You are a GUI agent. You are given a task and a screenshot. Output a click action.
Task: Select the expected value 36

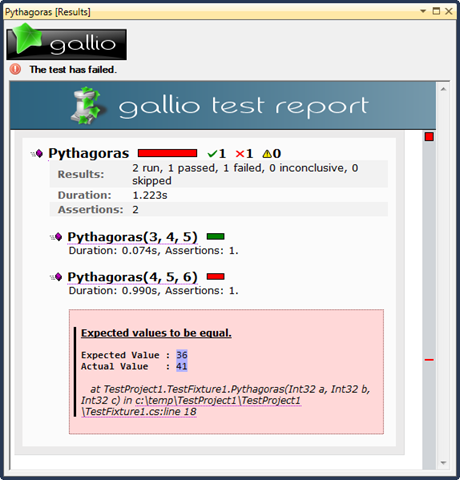(182, 355)
